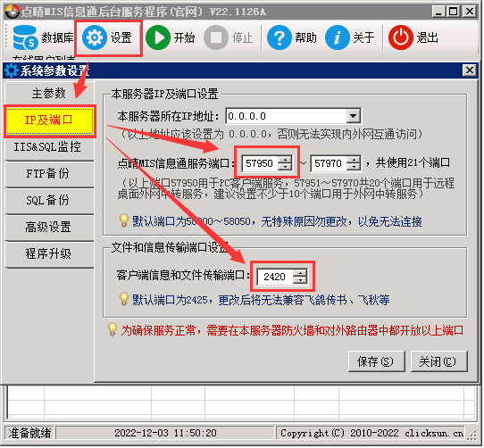Open 帮助 via the question mark icon
484x448 pixels.
point(279,37)
